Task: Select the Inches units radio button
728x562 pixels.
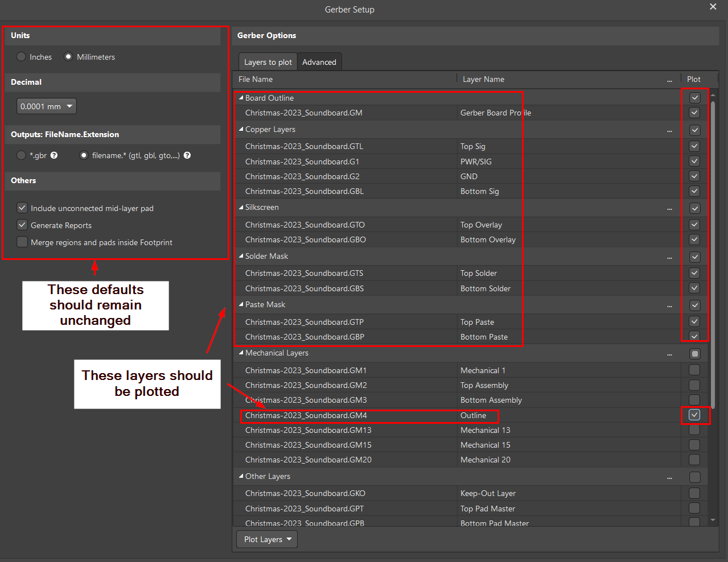Action: pos(22,57)
